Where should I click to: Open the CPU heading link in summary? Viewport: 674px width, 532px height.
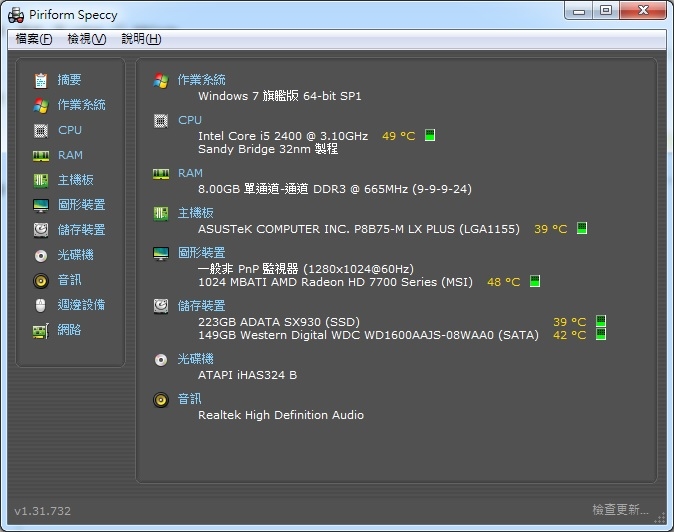(190, 120)
